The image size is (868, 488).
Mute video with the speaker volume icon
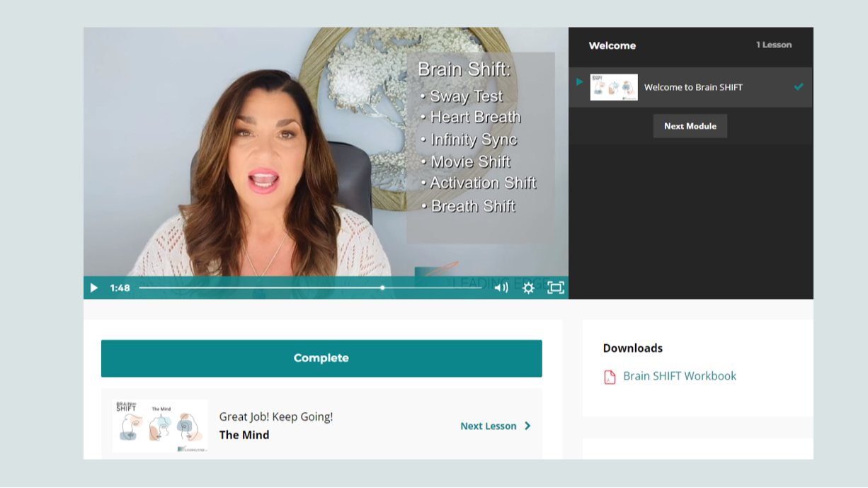501,288
